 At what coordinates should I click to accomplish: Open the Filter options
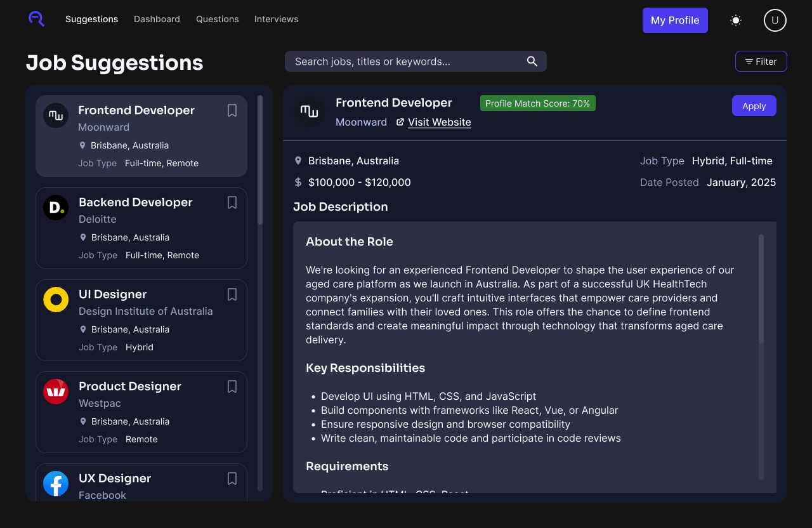point(761,61)
